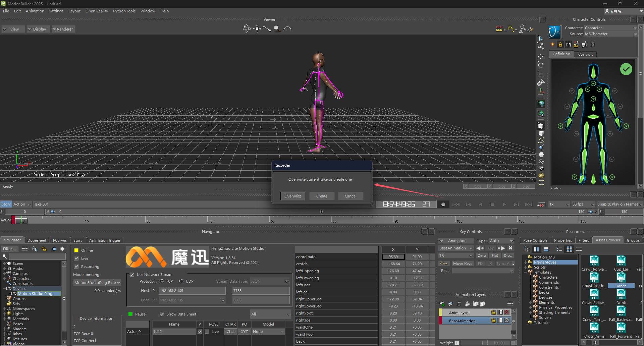
Task: Expand the Characters tree node
Action: (4, 279)
